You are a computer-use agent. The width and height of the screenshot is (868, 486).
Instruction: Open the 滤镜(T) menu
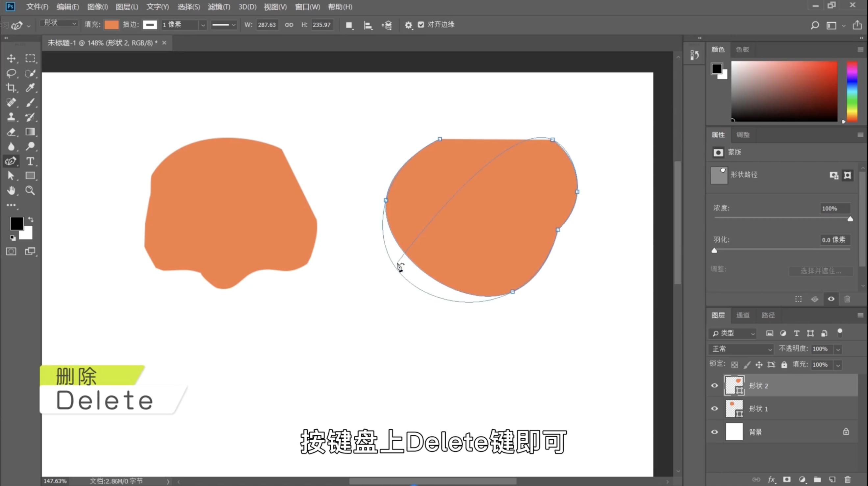click(219, 7)
